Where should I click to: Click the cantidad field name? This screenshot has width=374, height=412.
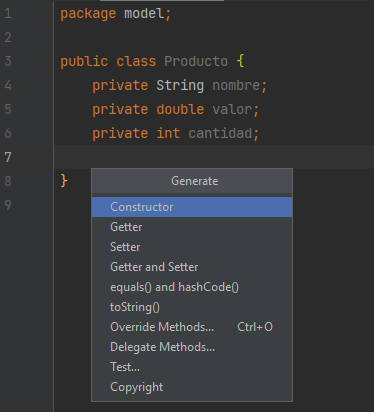pos(220,134)
